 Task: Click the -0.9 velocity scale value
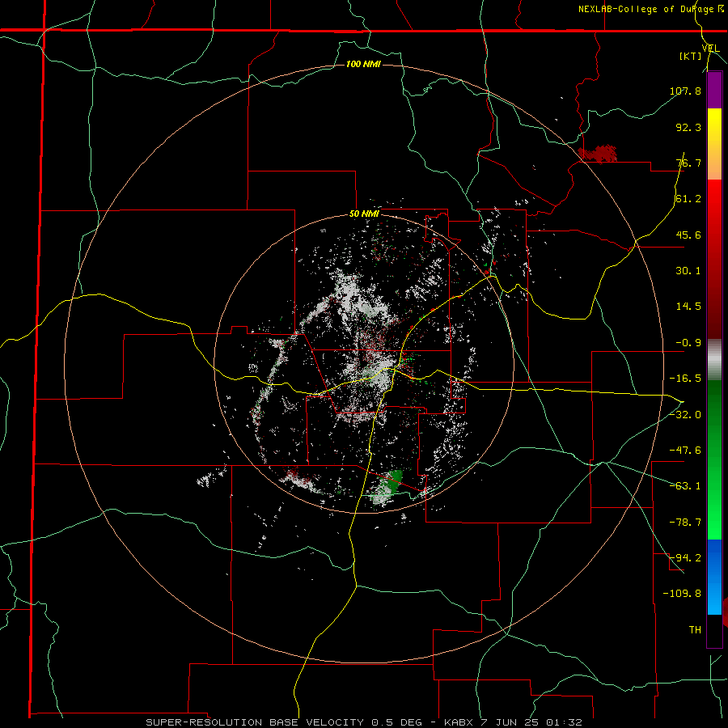pos(688,343)
